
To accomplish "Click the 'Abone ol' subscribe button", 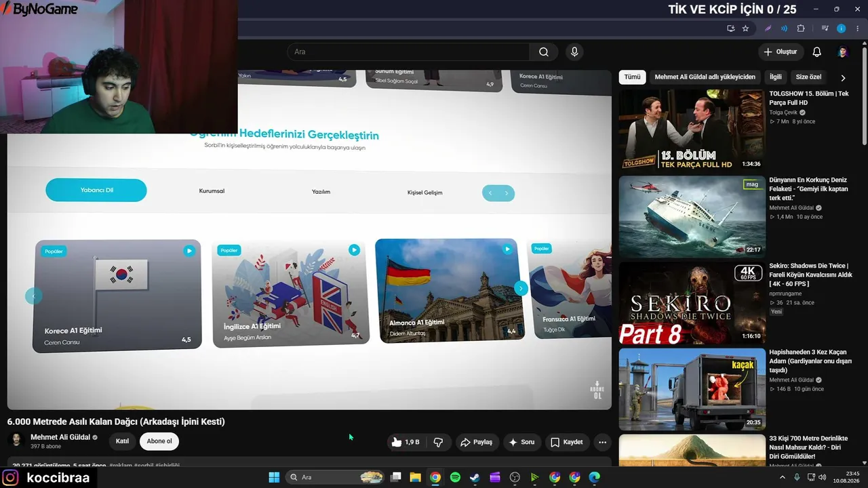I will coord(159,441).
